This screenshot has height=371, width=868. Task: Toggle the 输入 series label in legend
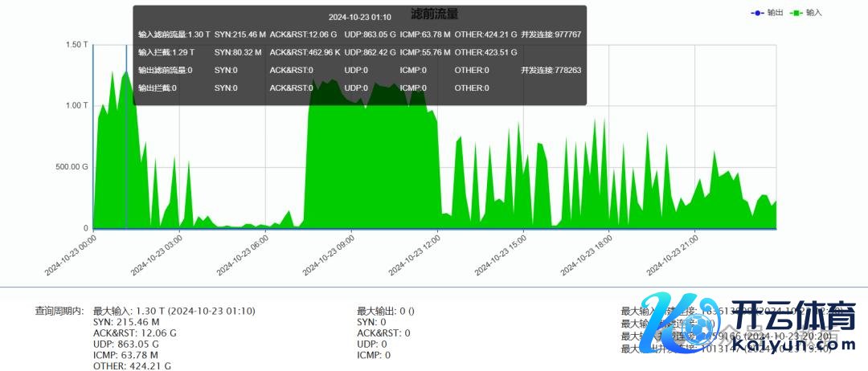point(814,13)
